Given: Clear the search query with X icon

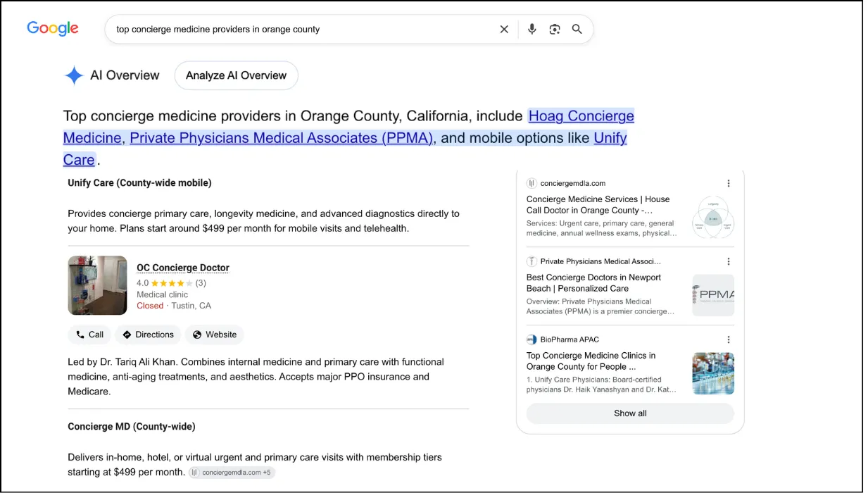Looking at the screenshot, I should (x=504, y=29).
